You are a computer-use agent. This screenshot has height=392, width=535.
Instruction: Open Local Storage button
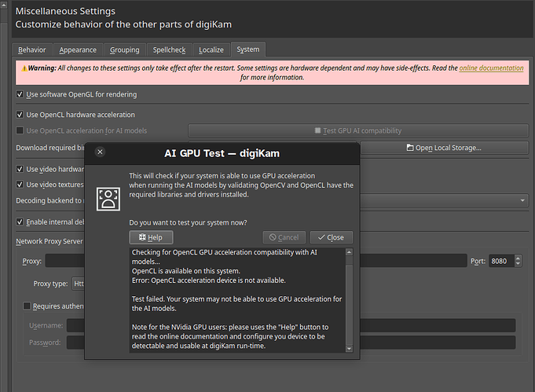pyautogui.click(x=444, y=148)
